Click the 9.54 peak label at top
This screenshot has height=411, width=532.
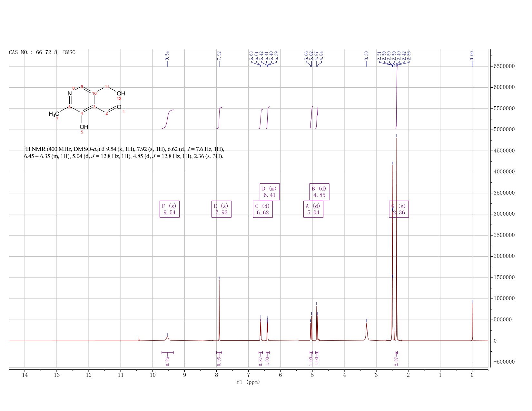(167, 56)
